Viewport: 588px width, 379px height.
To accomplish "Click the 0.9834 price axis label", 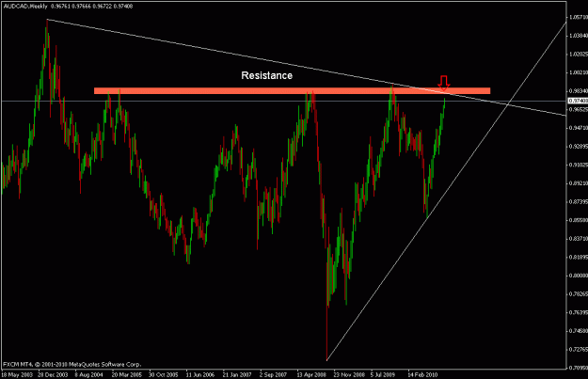I will (579, 91).
